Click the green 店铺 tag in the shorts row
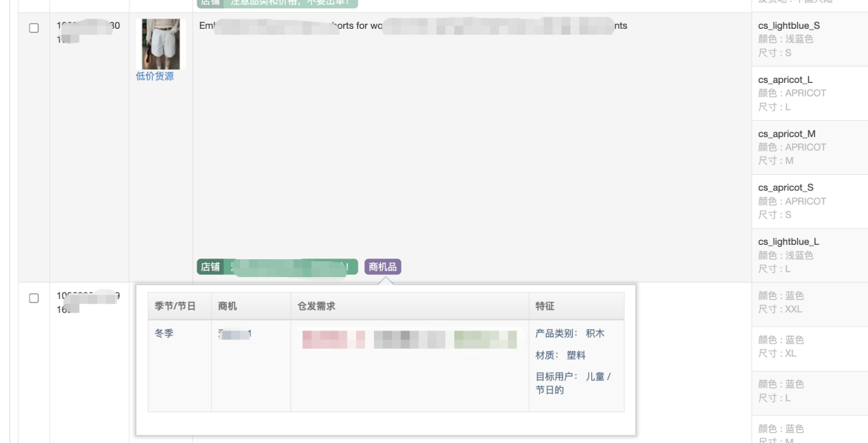Screen dimensions: 868x443 point(210,267)
